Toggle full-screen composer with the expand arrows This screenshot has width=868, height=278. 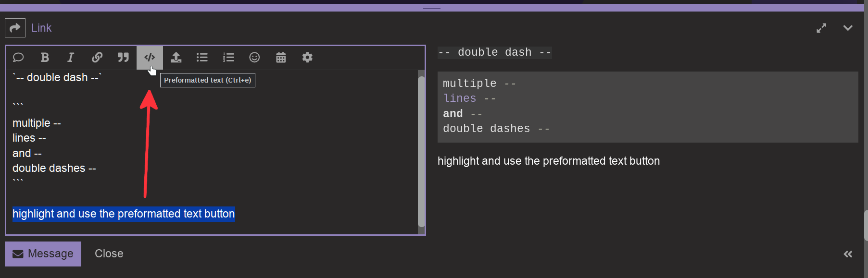[x=821, y=28]
